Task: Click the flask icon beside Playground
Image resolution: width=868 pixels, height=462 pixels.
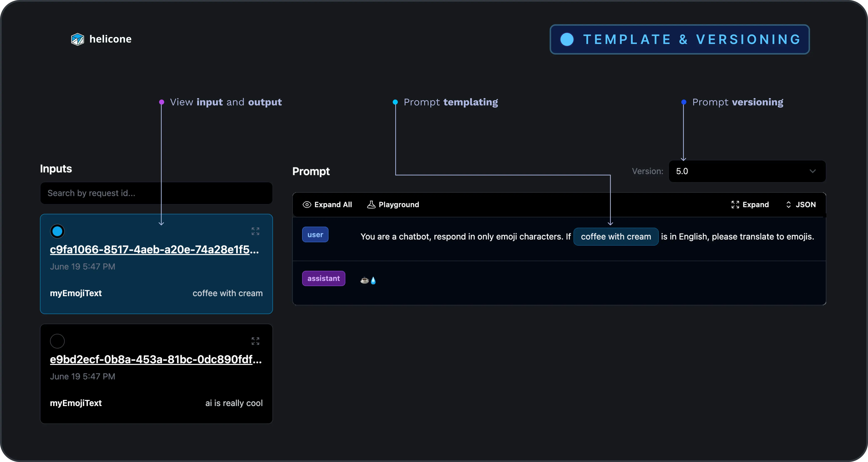Action: (x=371, y=205)
